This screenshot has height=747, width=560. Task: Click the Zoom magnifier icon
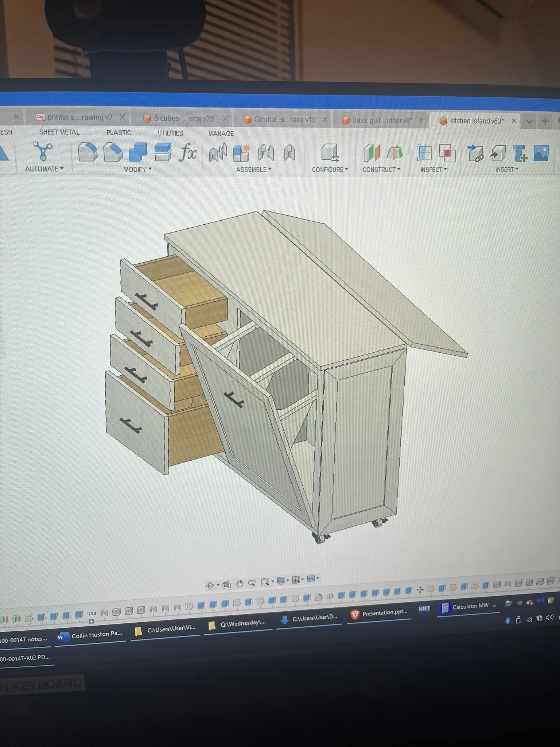click(252, 582)
